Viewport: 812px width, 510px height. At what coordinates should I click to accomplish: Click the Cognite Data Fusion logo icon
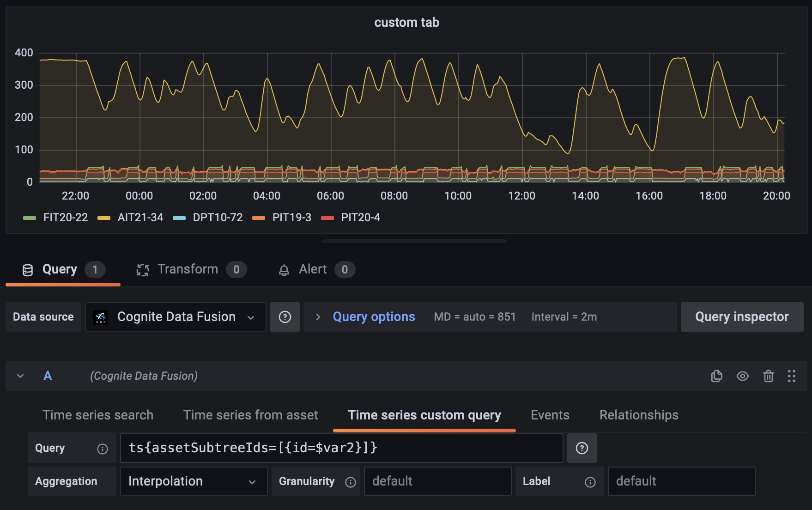101,316
